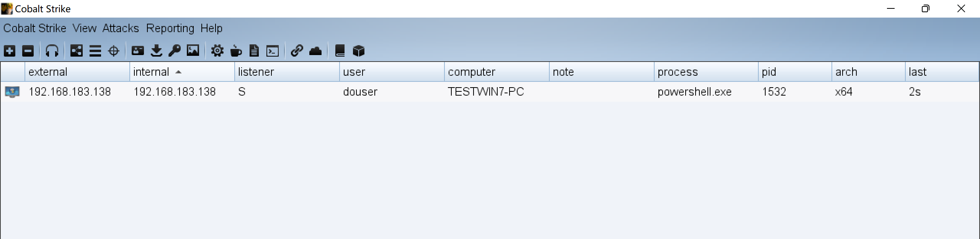This screenshot has width=980, height=239.
Task: Sort sessions by the pid column
Action: pyautogui.click(x=795, y=72)
